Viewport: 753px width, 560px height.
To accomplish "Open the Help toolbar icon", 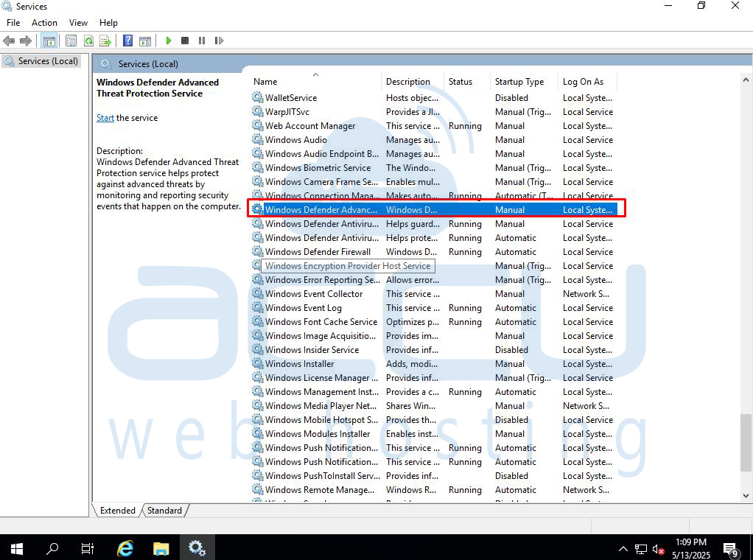I will pos(127,41).
